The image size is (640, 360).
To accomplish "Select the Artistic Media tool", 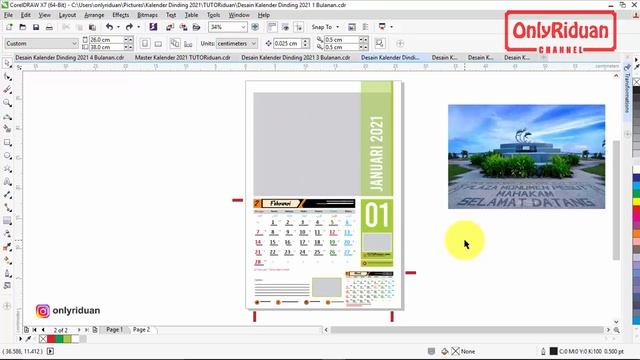I will click(x=7, y=129).
